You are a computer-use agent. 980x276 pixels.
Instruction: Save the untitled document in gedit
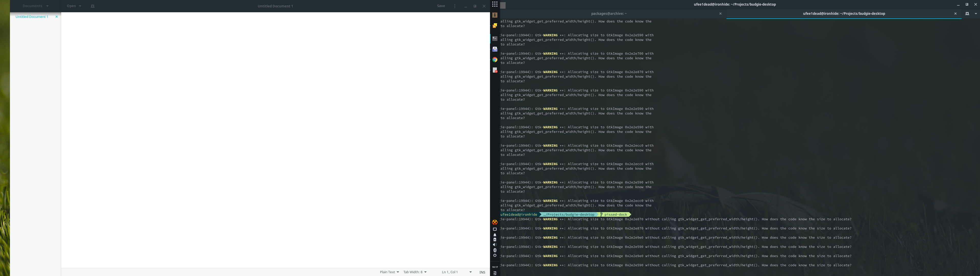[441, 6]
